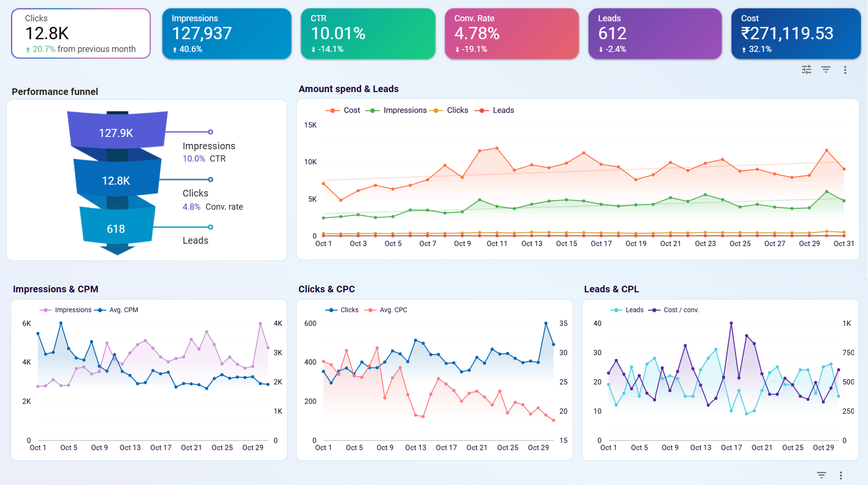The image size is (868, 485).
Task: Click the 127.9K funnel segment
Action: [x=117, y=132]
